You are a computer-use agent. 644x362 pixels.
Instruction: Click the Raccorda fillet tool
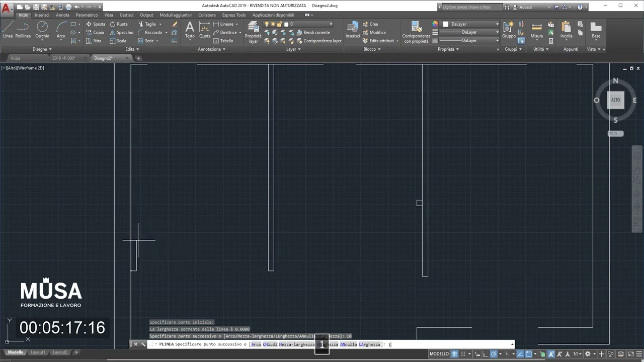tap(149, 33)
